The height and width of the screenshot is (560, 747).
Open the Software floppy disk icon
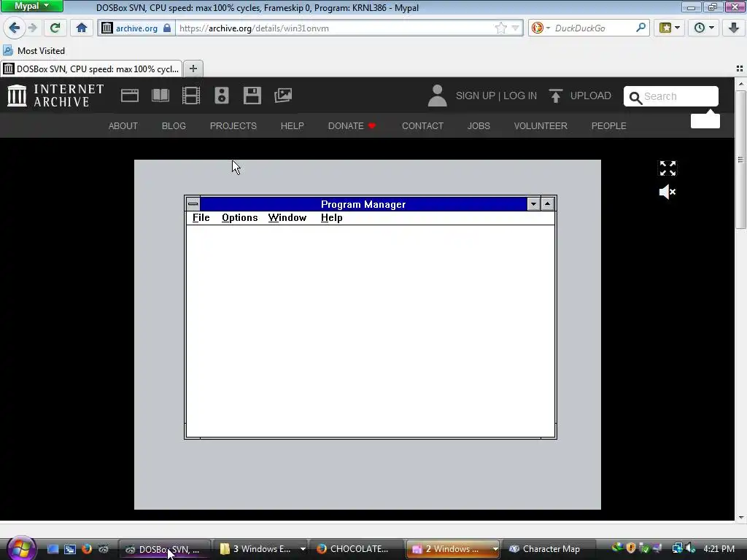click(252, 96)
